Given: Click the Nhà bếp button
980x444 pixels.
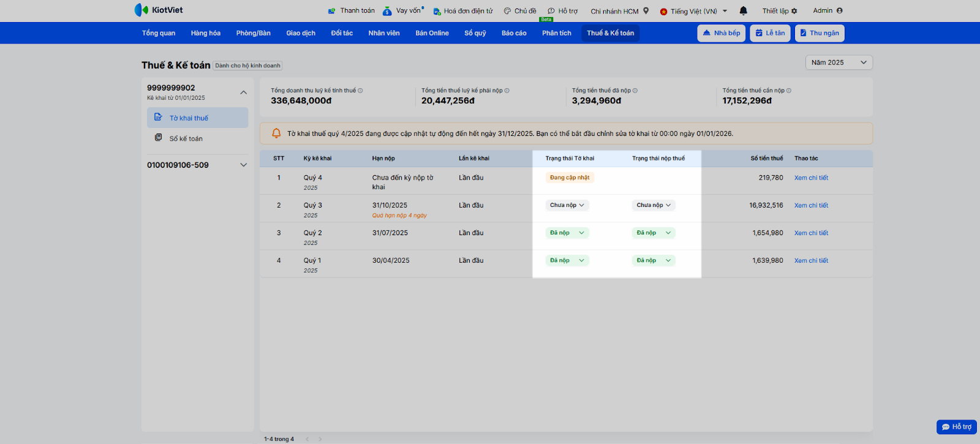Looking at the screenshot, I should point(722,33).
